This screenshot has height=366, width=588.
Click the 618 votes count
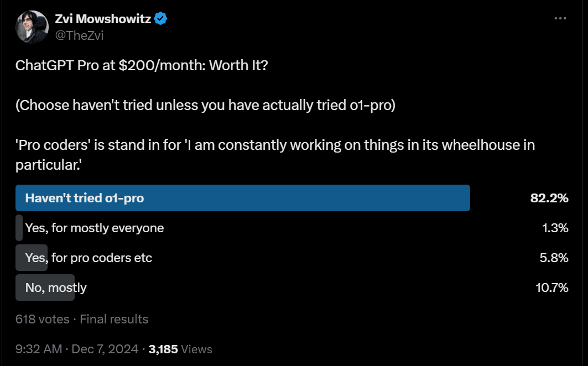pos(43,319)
